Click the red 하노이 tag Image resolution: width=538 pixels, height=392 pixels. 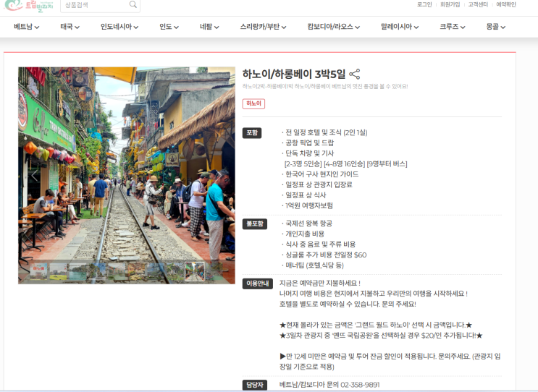[x=253, y=103]
